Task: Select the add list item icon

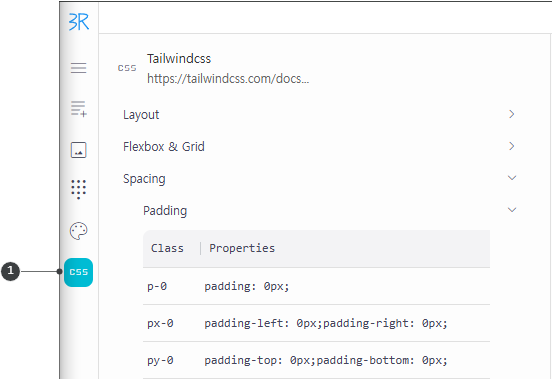Action: click(x=79, y=109)
